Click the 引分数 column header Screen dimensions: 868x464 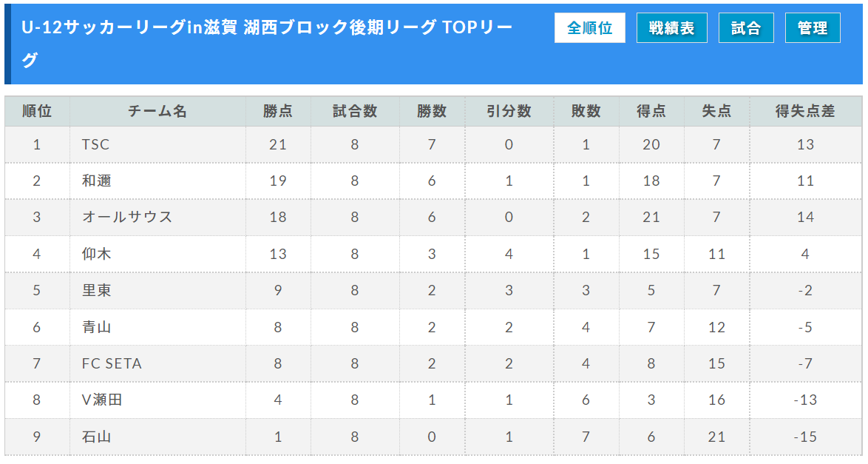509,112
